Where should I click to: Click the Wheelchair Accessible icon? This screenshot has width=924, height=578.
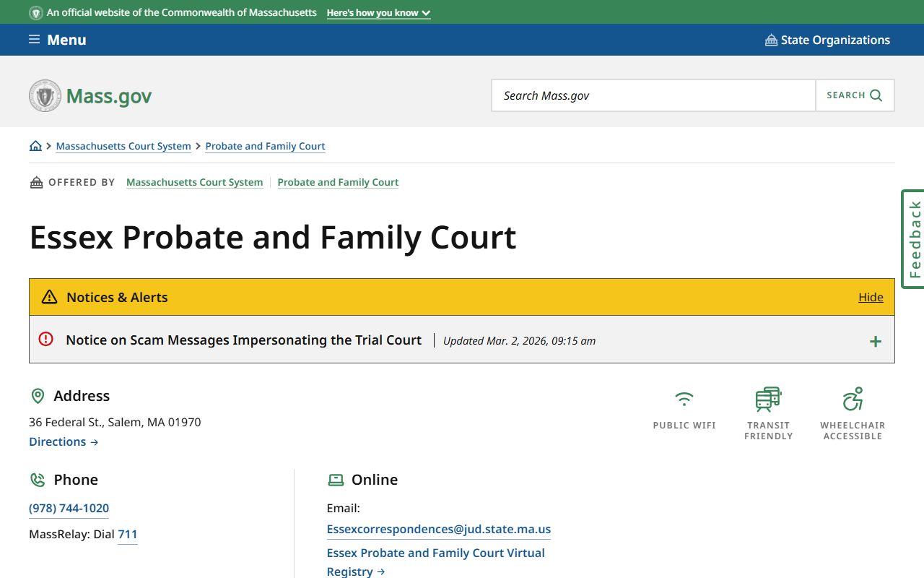(x=853, y=399)
